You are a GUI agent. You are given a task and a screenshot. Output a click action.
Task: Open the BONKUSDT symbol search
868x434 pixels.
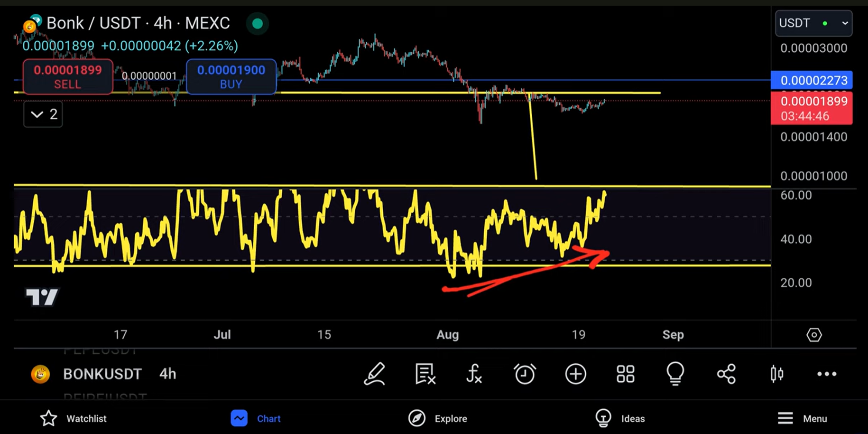coord(102,374)
